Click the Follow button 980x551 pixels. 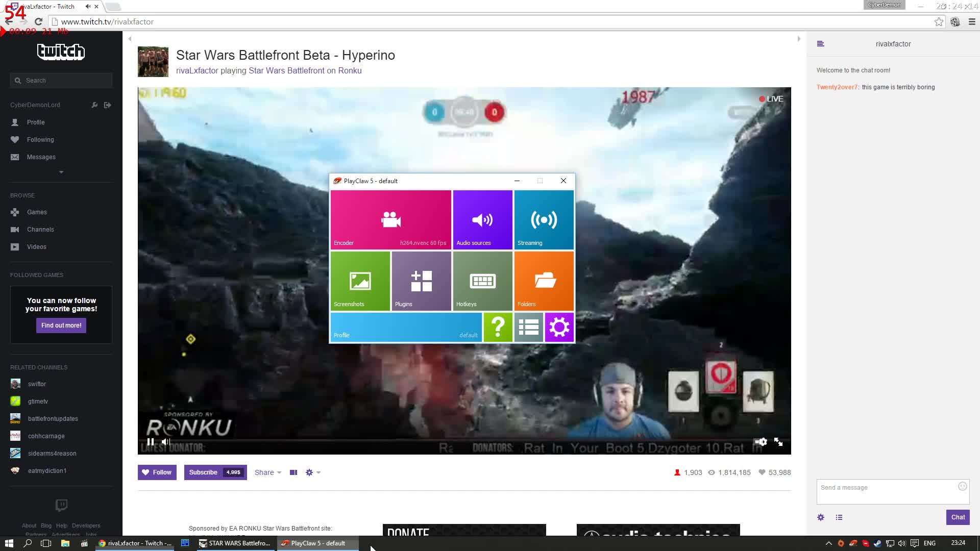click(157, 472)
